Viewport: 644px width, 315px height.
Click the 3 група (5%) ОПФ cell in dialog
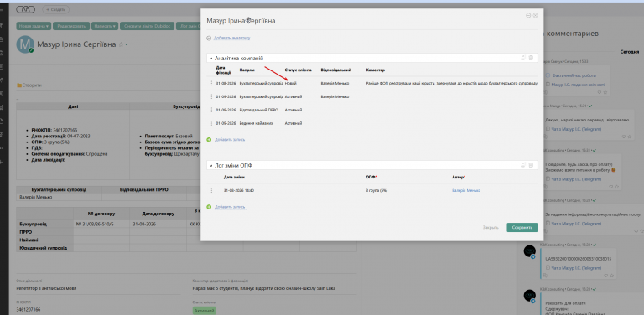377,190
